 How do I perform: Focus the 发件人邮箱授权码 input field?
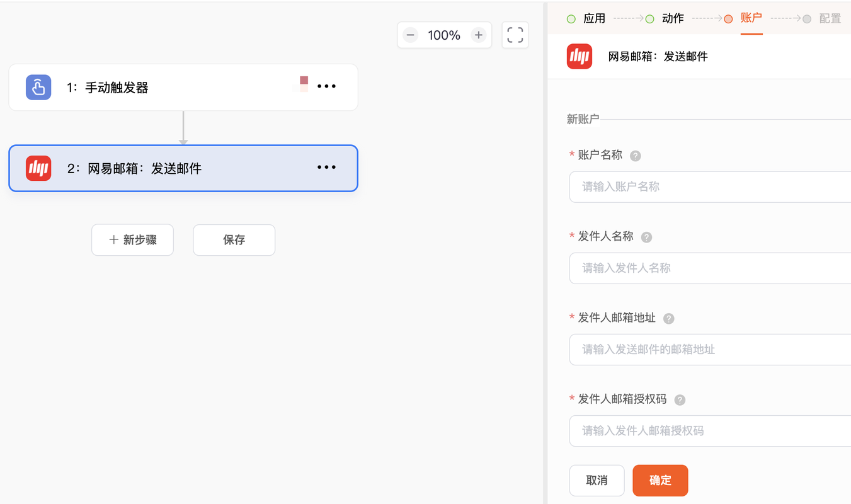(710, 430)
